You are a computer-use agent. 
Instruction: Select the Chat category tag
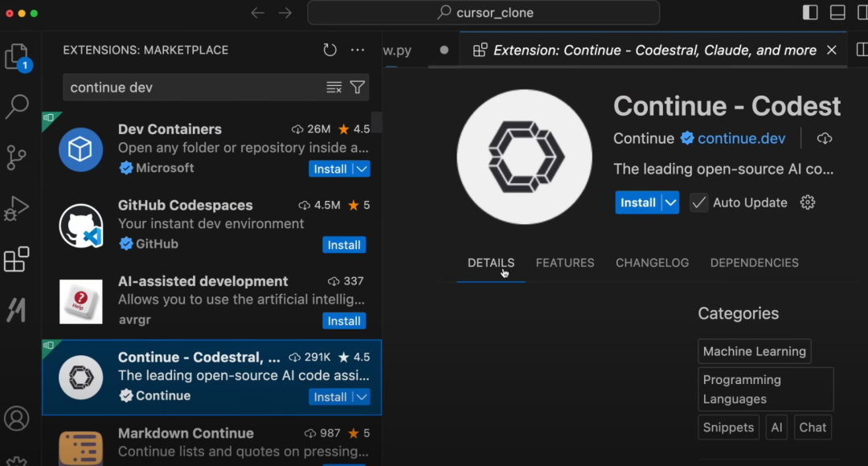click(812, 427)
